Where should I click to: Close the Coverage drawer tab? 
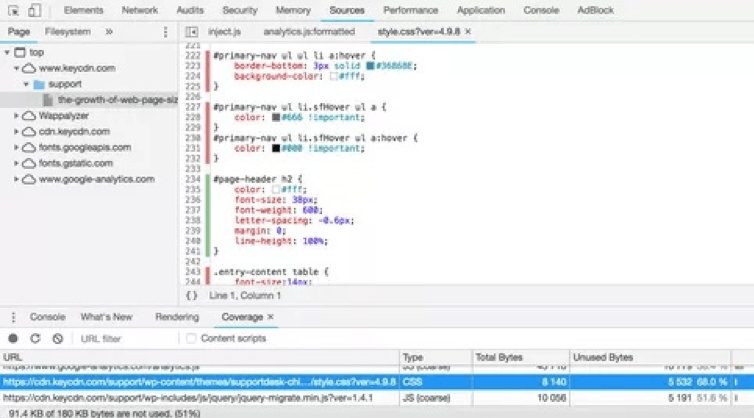coord(271,317)
